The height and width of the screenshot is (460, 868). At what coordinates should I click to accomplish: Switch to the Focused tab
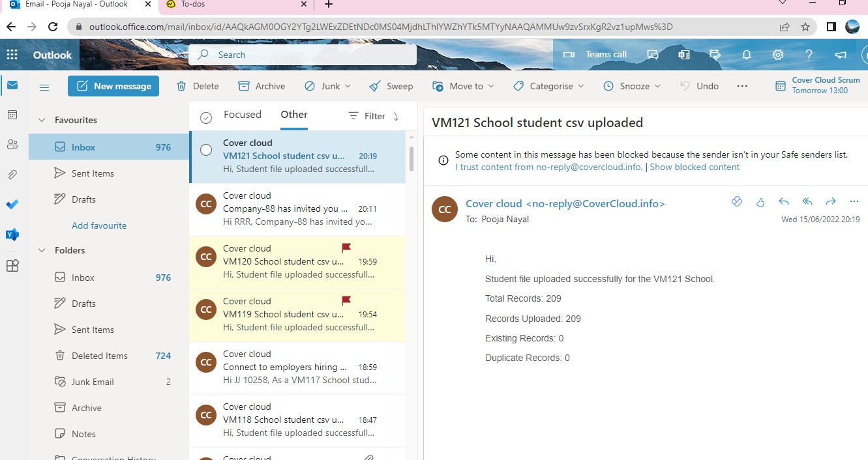242,115
